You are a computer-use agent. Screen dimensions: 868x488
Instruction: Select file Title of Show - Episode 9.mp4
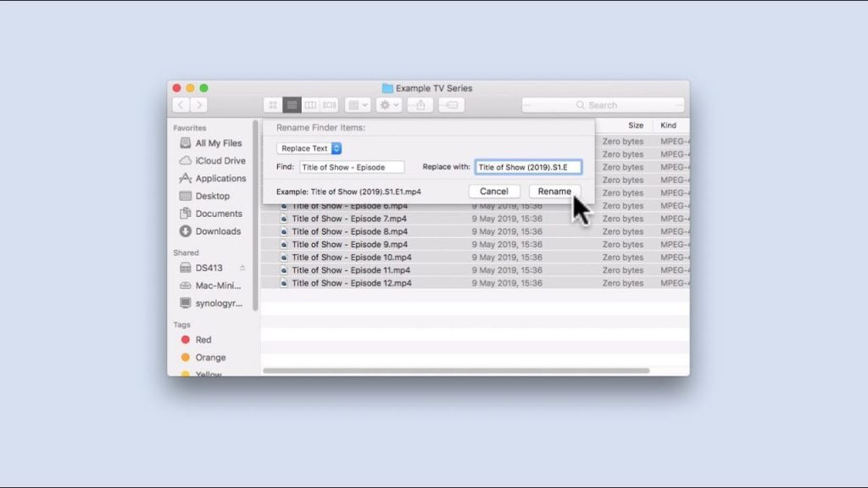tap(475, 244)
